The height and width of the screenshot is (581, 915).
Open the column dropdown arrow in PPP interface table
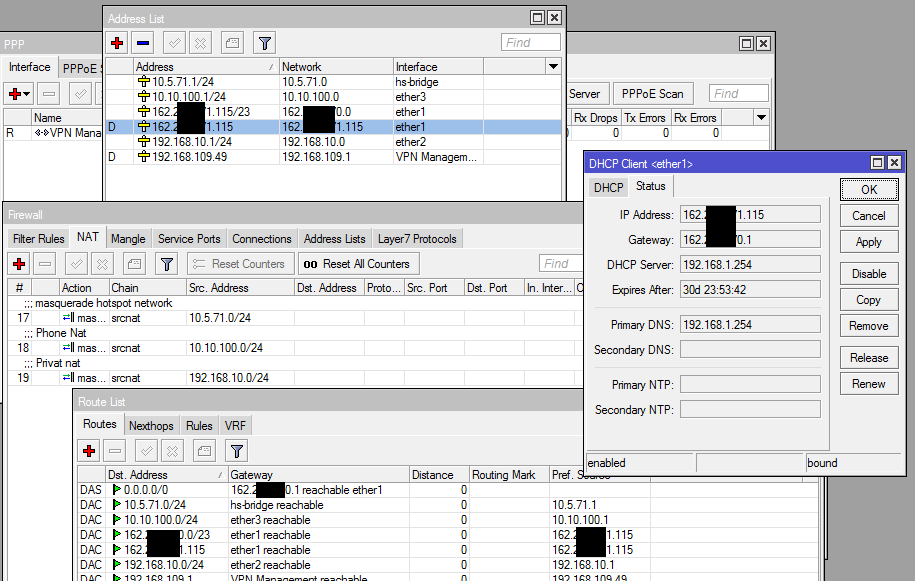click(761, 118)
